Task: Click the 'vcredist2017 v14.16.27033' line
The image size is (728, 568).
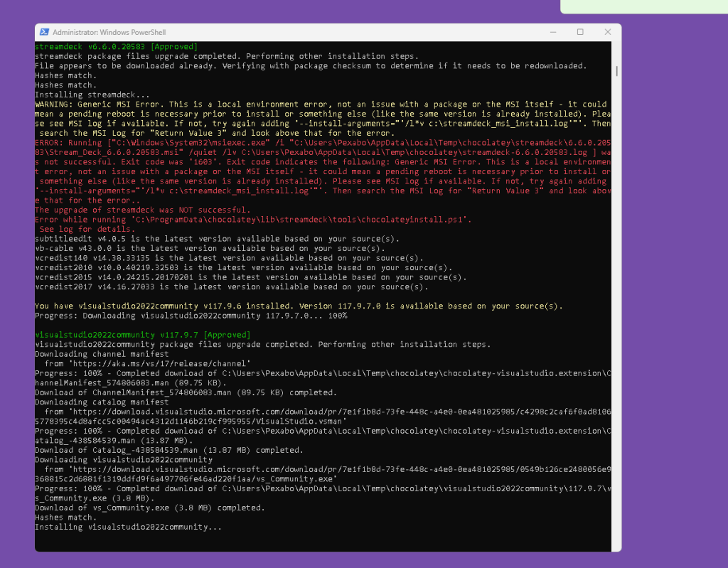Action: click(x=231, y=286)
